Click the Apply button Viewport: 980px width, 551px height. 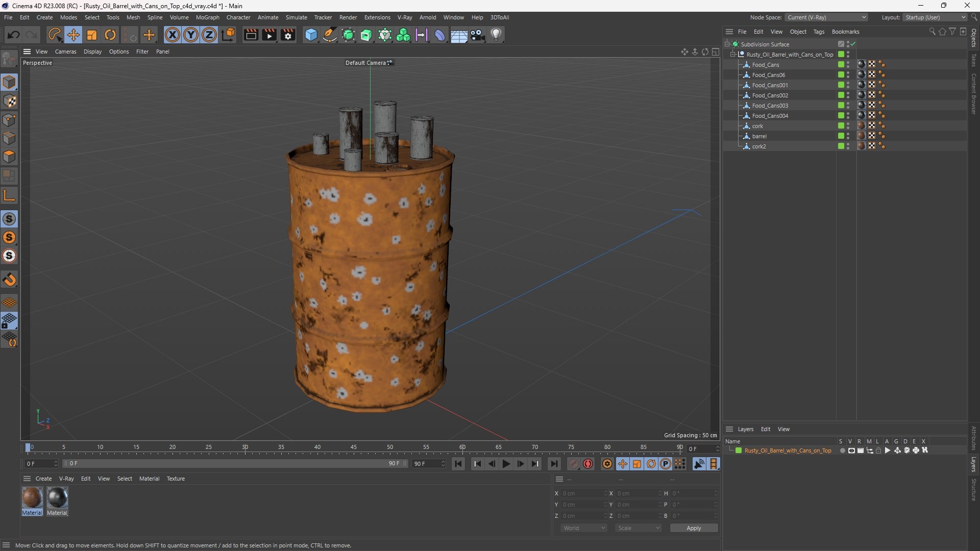[x=694, y=528]
